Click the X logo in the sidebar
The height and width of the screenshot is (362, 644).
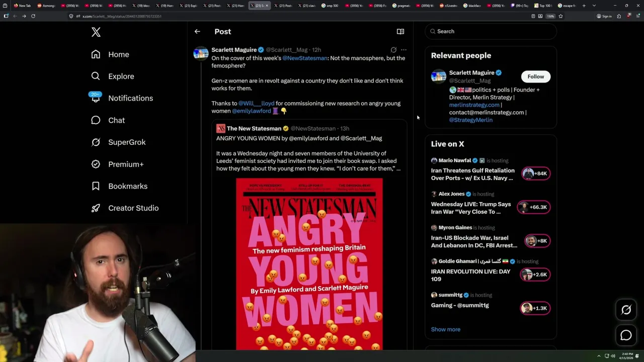pyautogui.click(x=96, y=32)
